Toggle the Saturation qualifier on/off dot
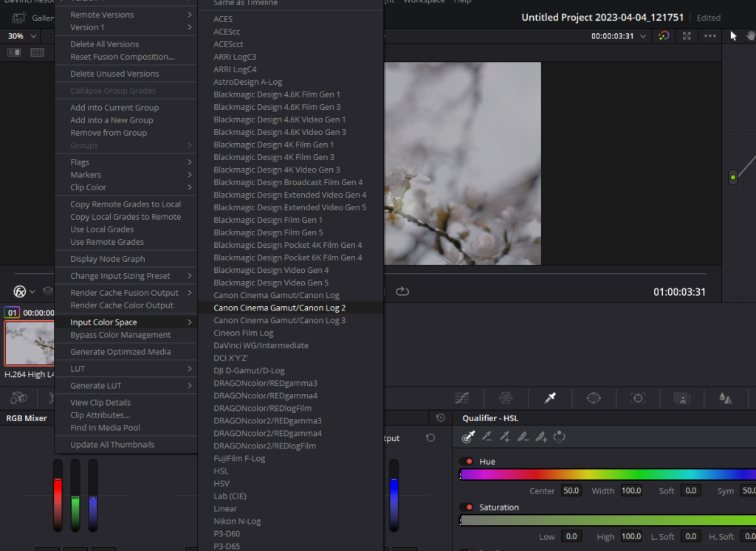Viewport: 756px width, 551px height. pyautogui.click(x=469, y=507)
